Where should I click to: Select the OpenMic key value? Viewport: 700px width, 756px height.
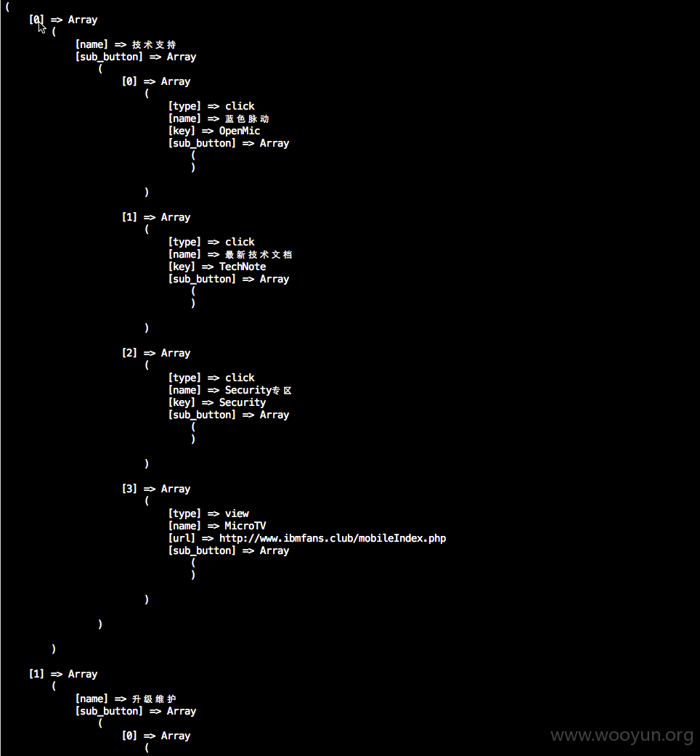[x=240, y=131]
